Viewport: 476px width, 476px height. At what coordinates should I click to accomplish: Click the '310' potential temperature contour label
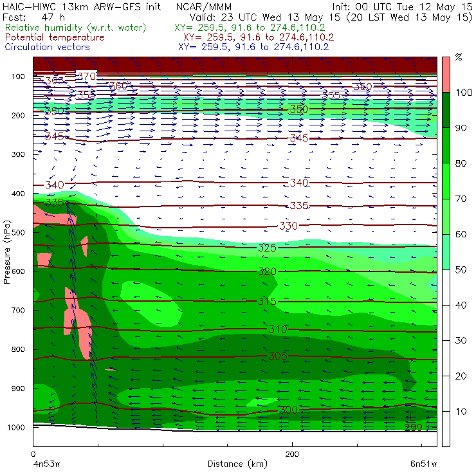278,329
